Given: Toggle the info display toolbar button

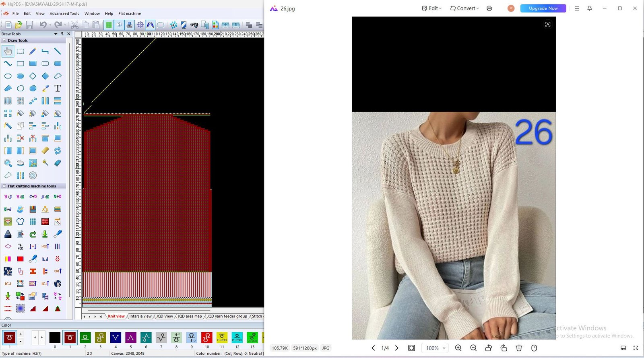Looking at the screenshot, I should (x=119, y=25).
